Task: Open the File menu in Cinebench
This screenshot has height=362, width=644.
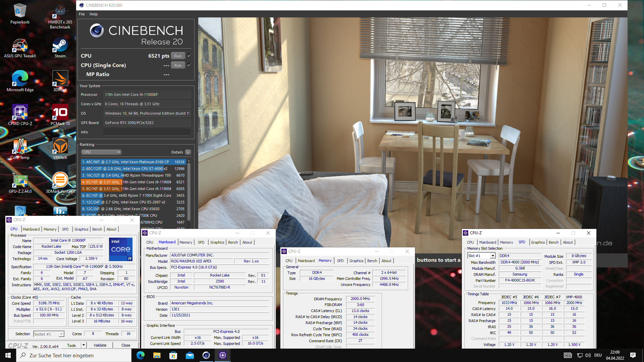Action: tap(82, 14)
